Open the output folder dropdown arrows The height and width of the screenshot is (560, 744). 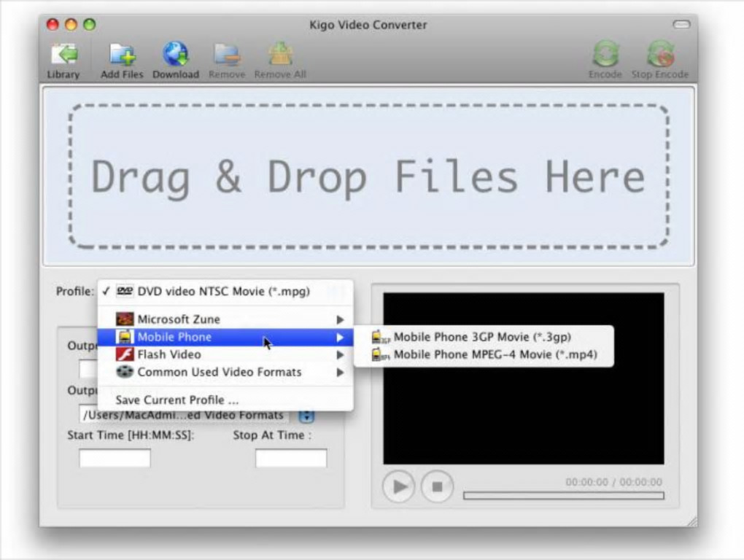[x=306, y=416]
